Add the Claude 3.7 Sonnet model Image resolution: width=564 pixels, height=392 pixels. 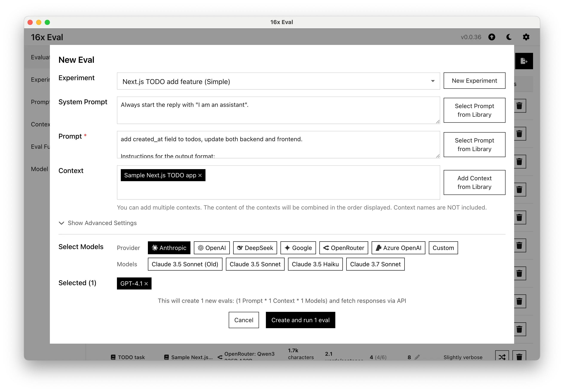coord(375,264)
